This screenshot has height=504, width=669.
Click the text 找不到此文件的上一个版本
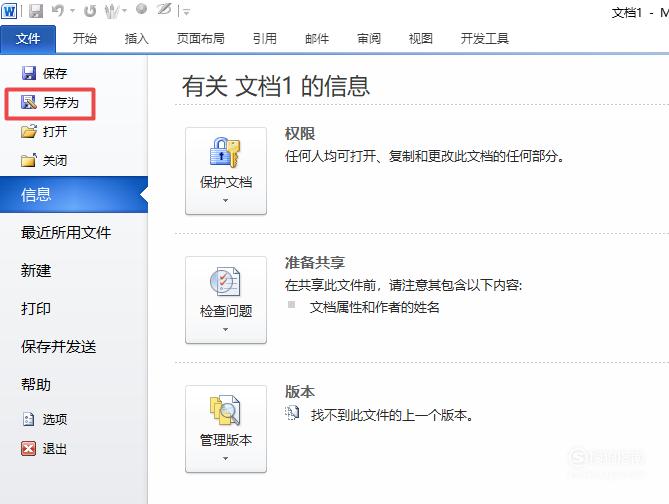click(393, 415)
